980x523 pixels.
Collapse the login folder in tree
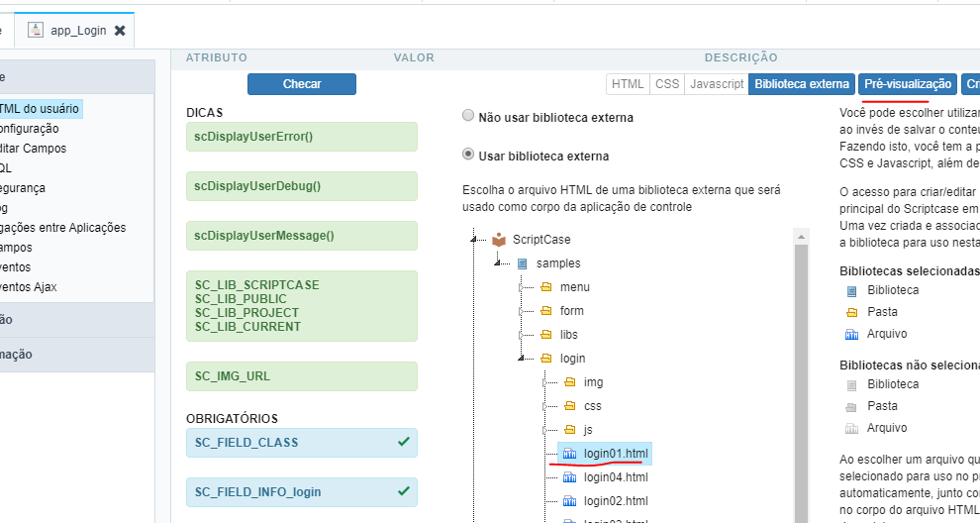[x=520, y=359]
